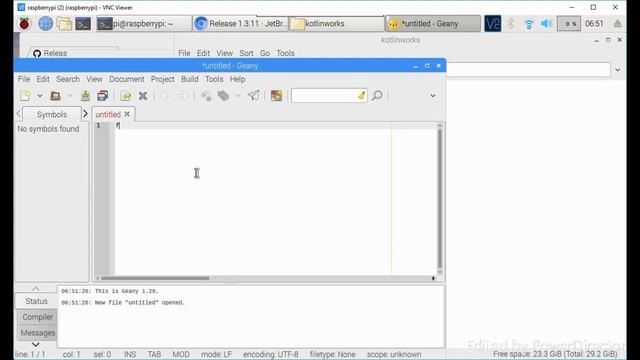The width and height of the screenshot is (640, 360).
Task: Open the Project menu
Action: click(x=162, y=79)
